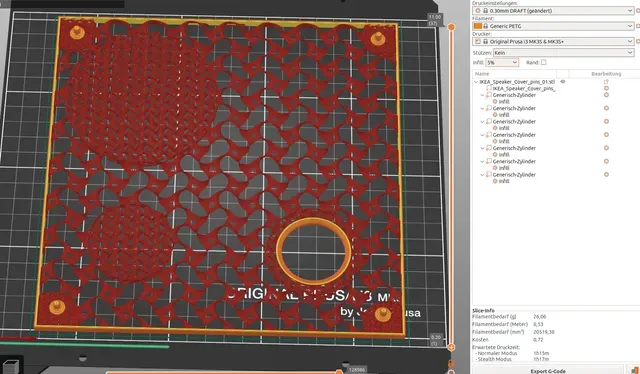Click the 11.00 top layer height label

tap(435, 19)
